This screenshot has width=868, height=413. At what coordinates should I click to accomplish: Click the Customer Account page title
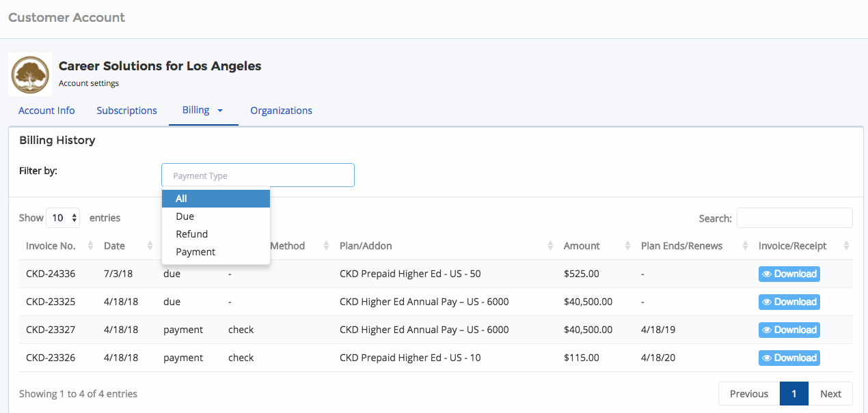click(66, 18)
